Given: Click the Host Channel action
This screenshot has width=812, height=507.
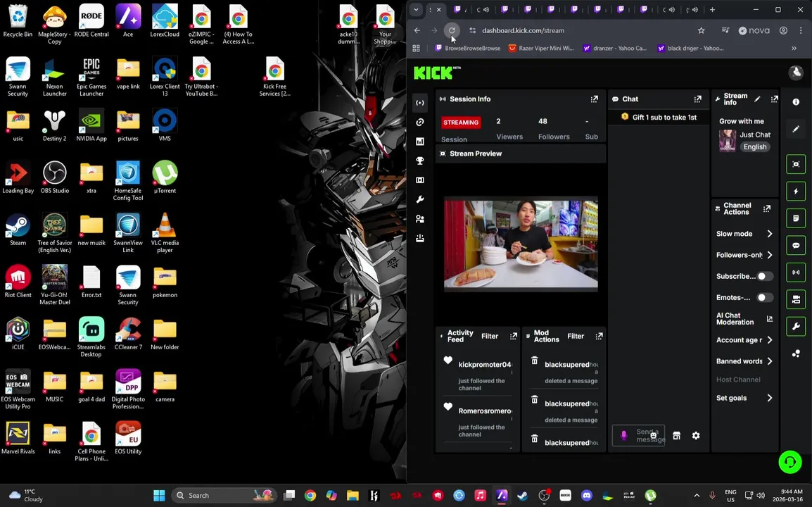Looking at the screenshot, I should [x=738, y=380].
